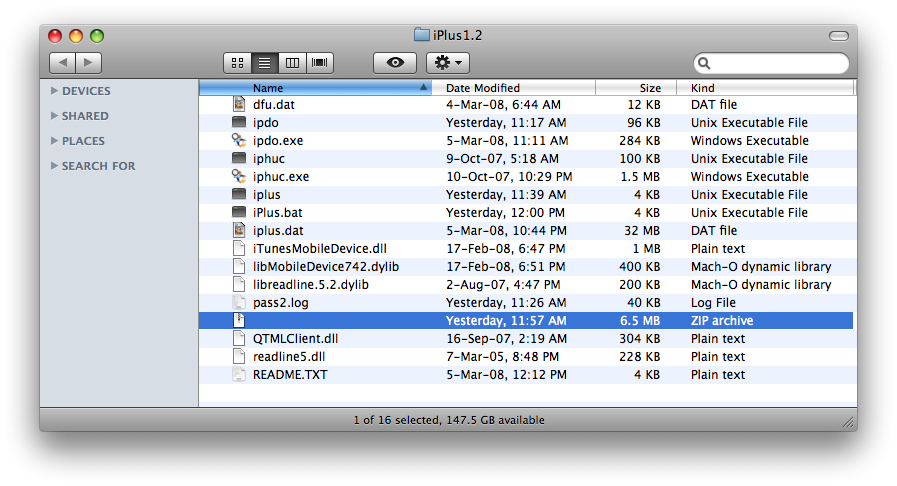Switch to Cover Flow view
This screenshot has height=486, width=897.
click(320, 63)
